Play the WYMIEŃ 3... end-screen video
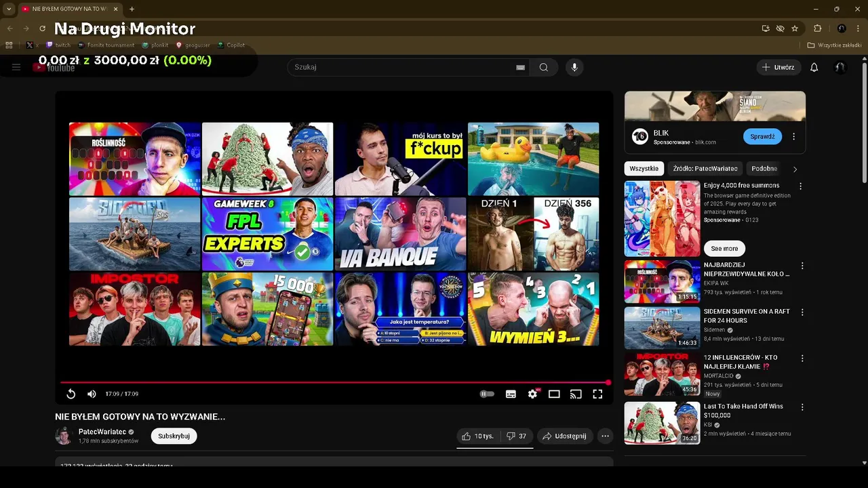Image resolution: width=868 pixels, height=488 pixels. [x=533, y=309]
